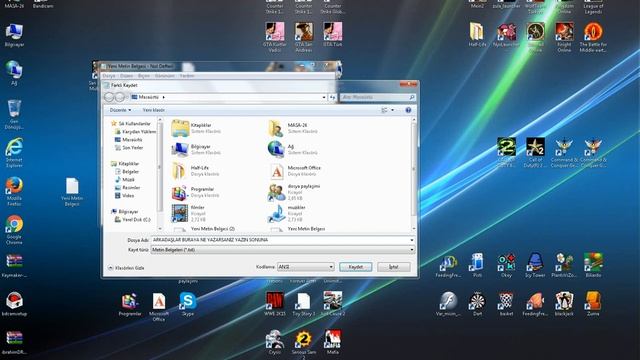Open the Biçim menu in Notepad window

pos(144,76)
